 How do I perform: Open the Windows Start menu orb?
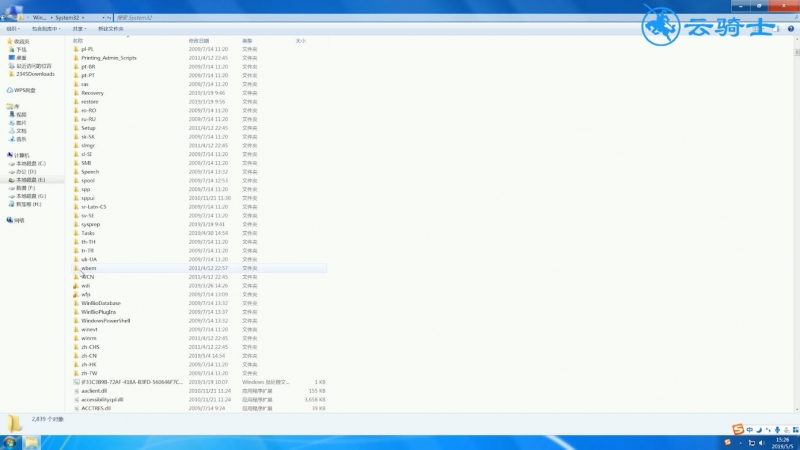click(x=10, y=442)
